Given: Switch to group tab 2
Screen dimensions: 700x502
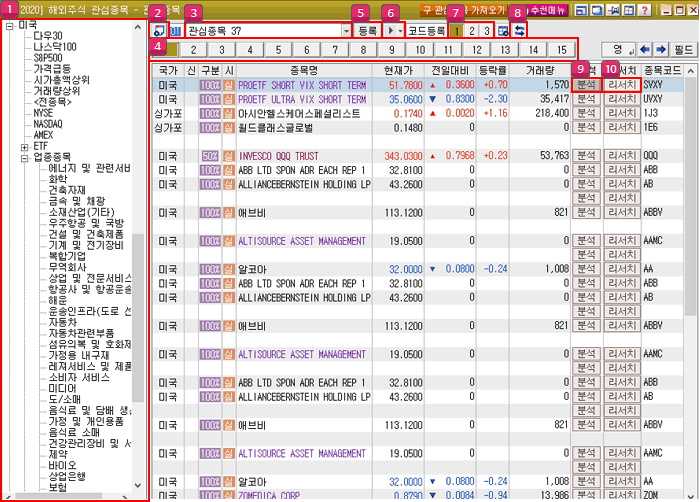Looking at the screenshot, I should click(x=193, y=50).
